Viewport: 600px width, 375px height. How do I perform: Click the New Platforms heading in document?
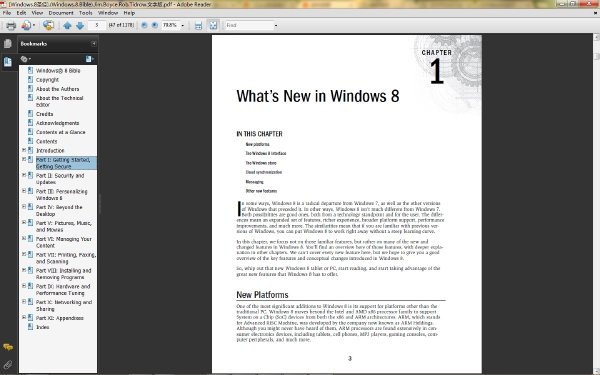click(262, 295)
